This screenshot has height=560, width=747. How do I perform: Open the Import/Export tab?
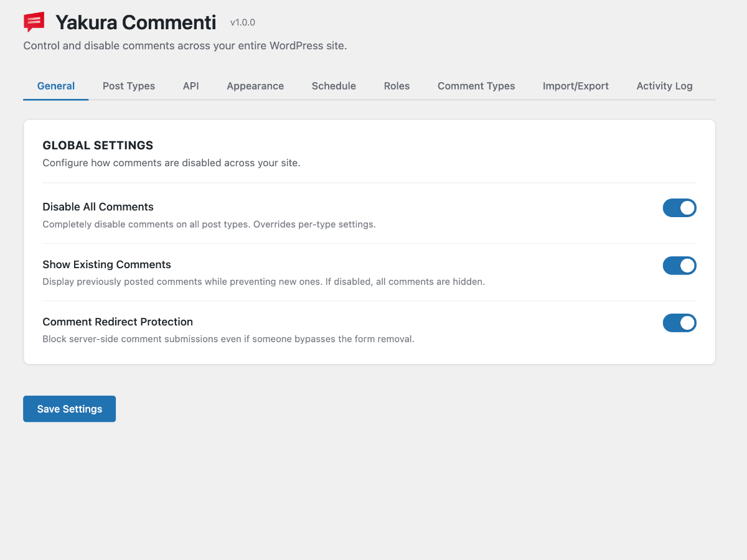pos(575,86)
